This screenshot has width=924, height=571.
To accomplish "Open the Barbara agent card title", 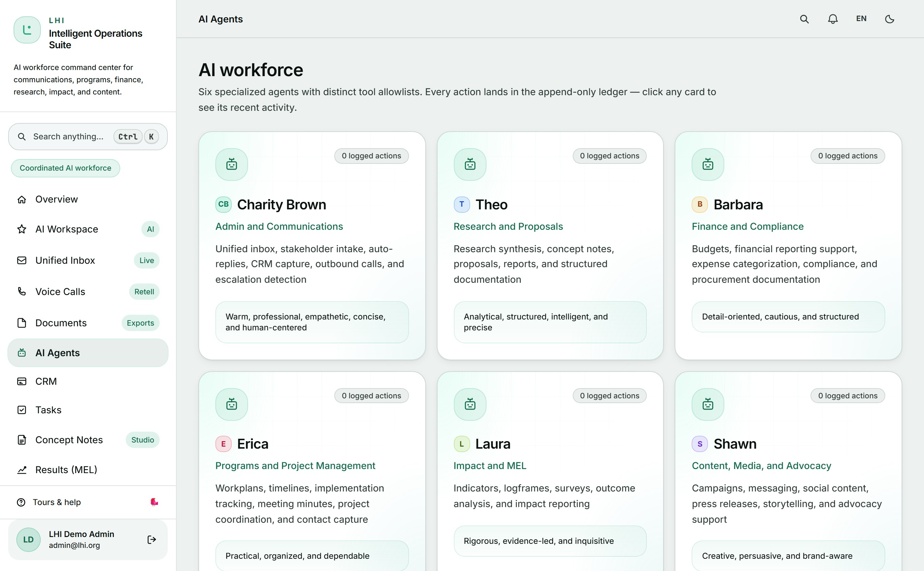I will tap(738, 204).
